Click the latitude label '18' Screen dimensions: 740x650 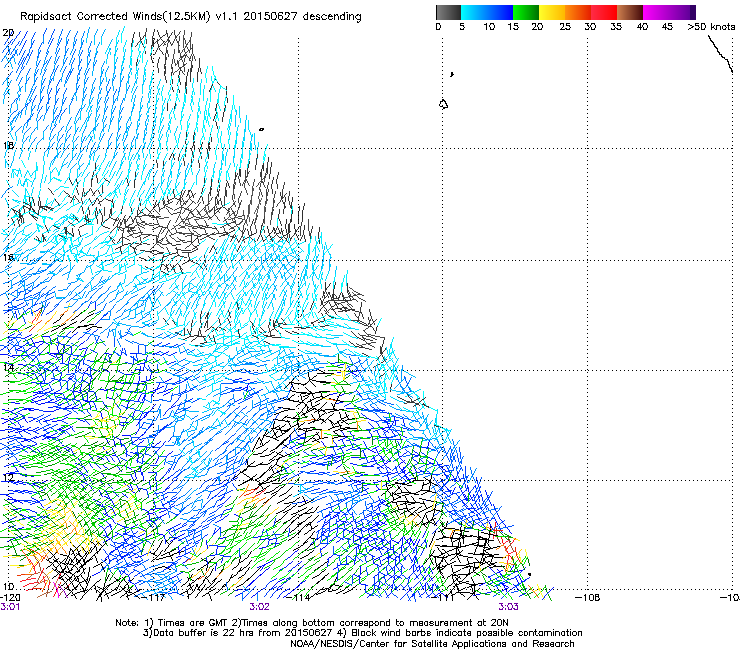(x=8, y=145)
